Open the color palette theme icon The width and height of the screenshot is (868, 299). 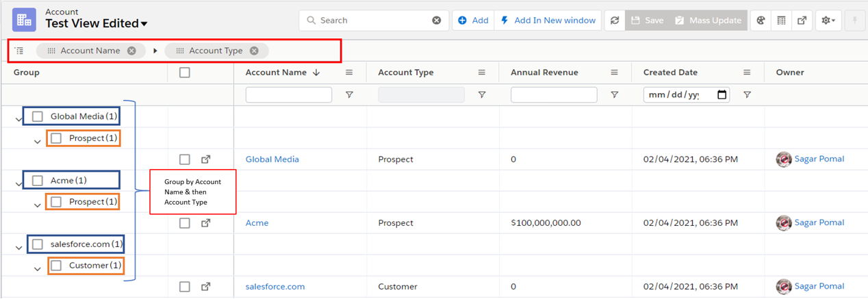[x=761, y=21]
